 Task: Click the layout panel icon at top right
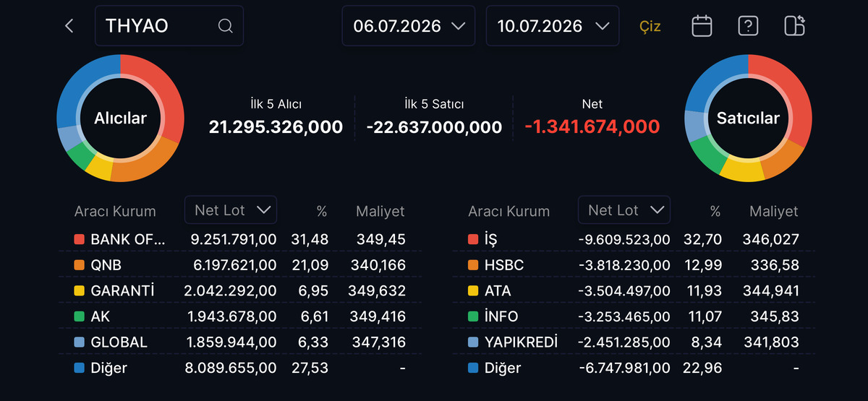[x=794, y=26]
